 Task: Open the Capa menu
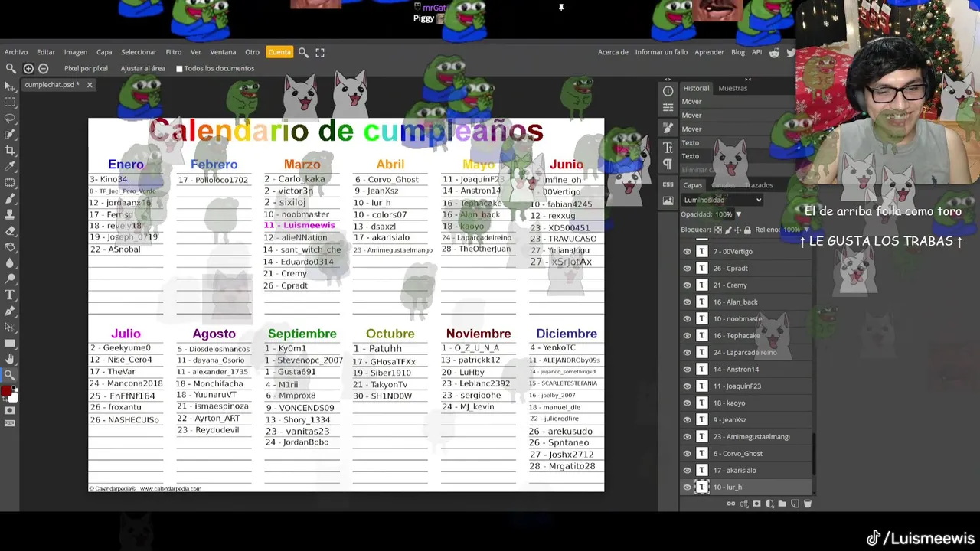(104, 52)
